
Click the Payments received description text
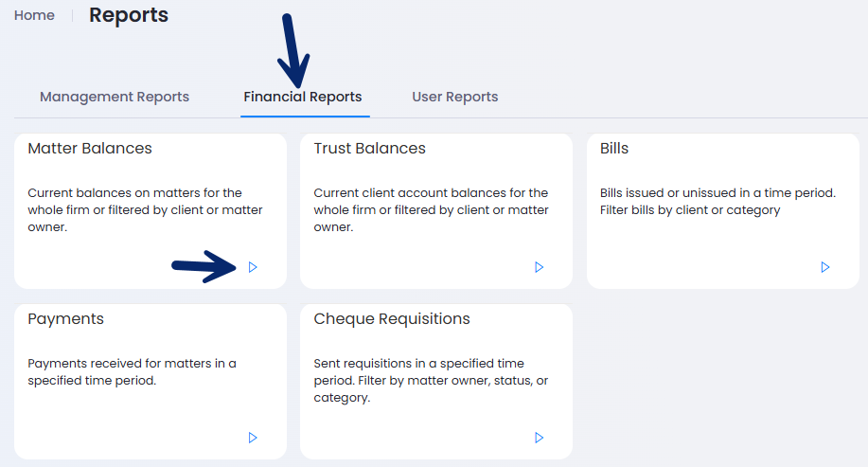(132, 371)
